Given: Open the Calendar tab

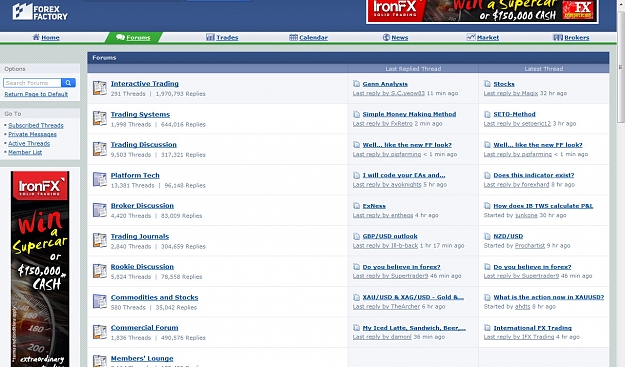Looking at the screenshot, I should (x=308, y=37).
